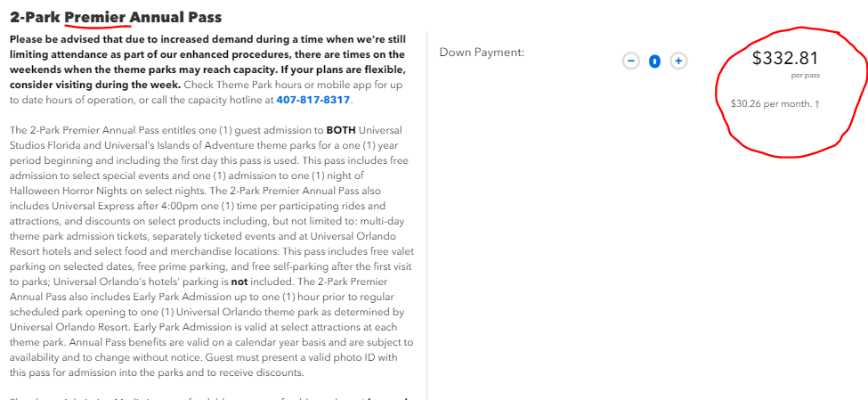Click the bold word BOTH in the description

click(342, 131)
